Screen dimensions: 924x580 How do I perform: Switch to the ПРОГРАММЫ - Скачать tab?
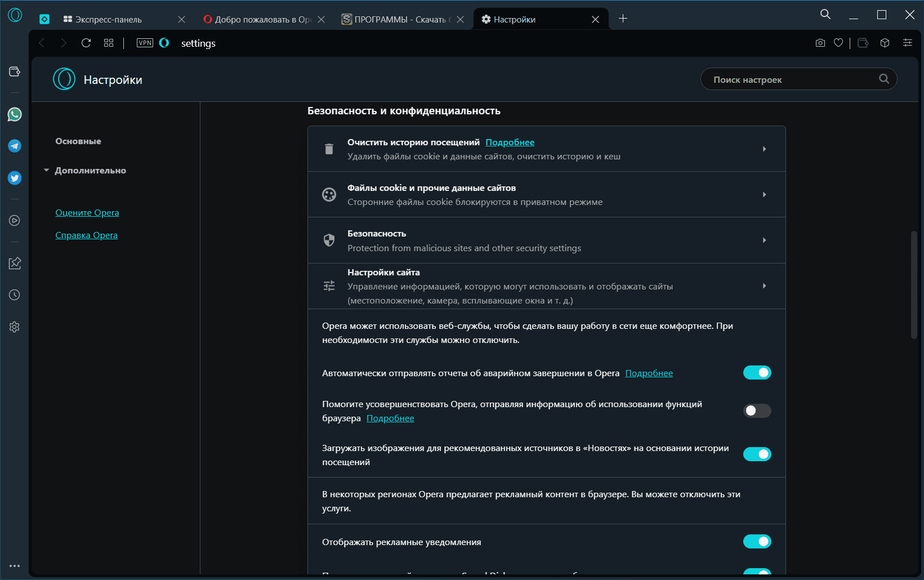point(403,19)
